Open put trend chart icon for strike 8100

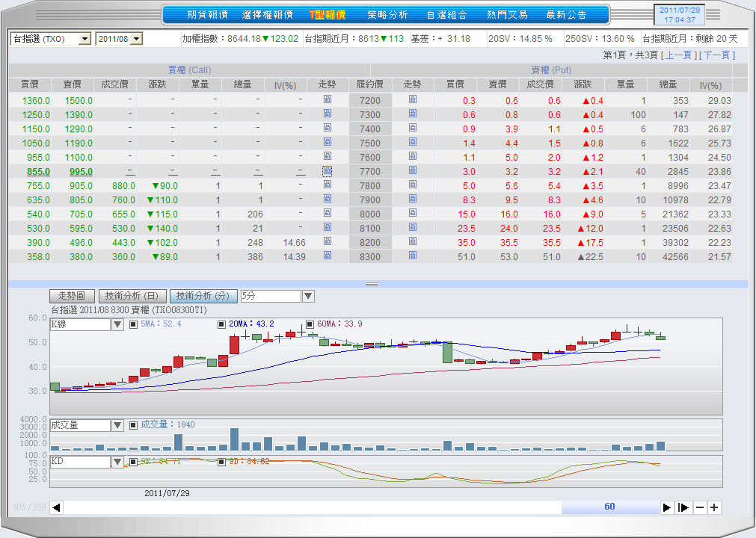click(x=413, y=227)
